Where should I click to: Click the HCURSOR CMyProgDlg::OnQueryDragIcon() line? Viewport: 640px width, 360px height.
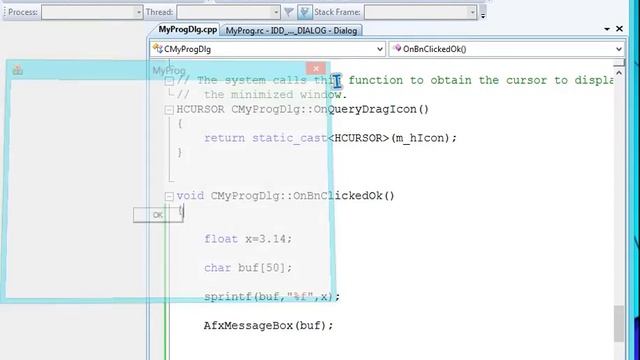point(302,109)
